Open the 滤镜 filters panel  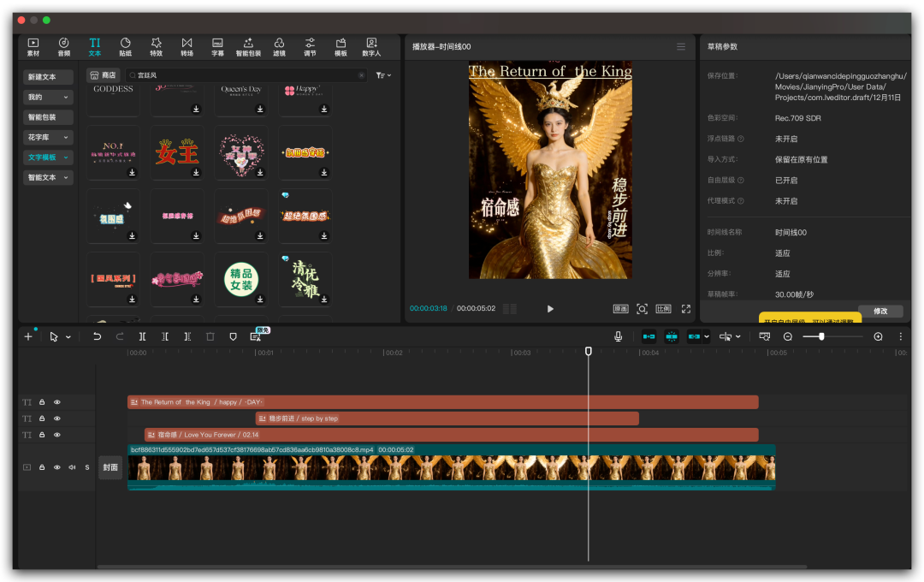pyautogui.click(x=279, y=46)
